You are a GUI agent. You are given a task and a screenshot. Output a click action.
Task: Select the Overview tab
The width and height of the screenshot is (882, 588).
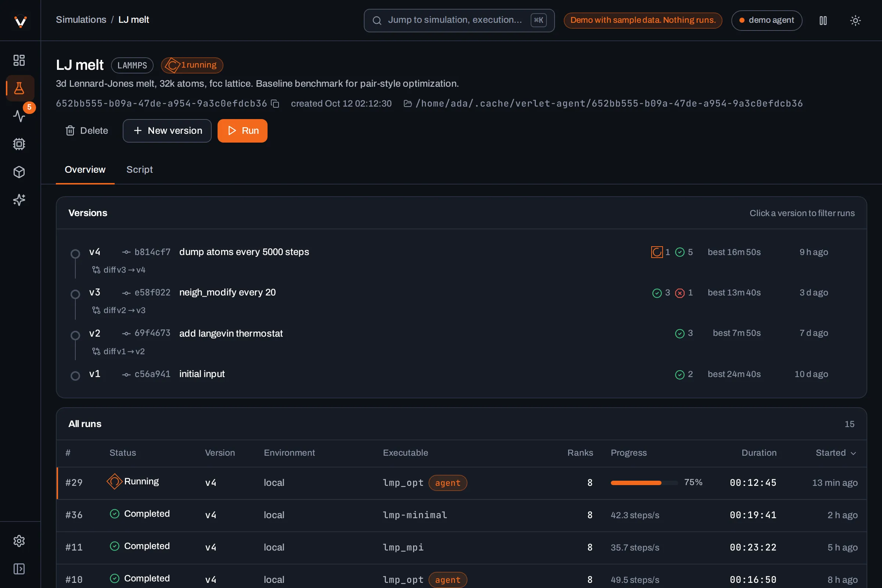(85, 169)
